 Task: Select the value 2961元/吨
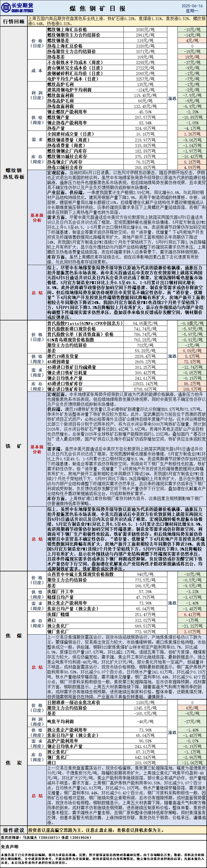(x=145, y=35)
